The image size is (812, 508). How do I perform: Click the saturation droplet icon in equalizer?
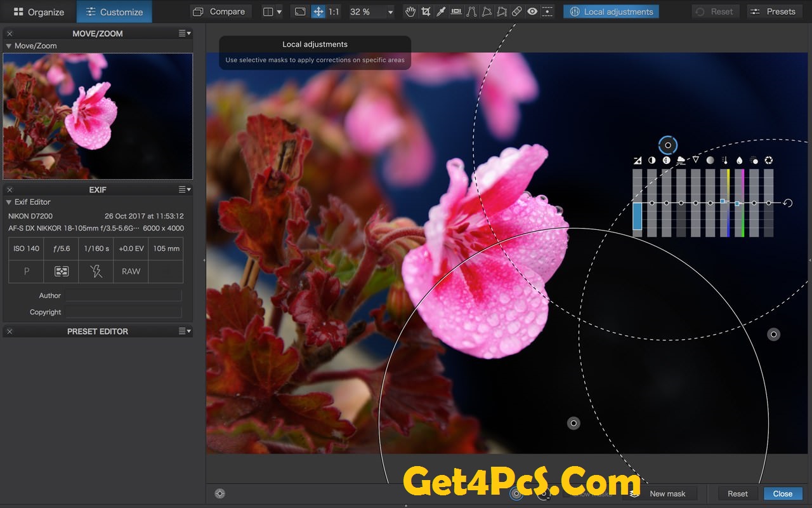(x=739, y=161)
